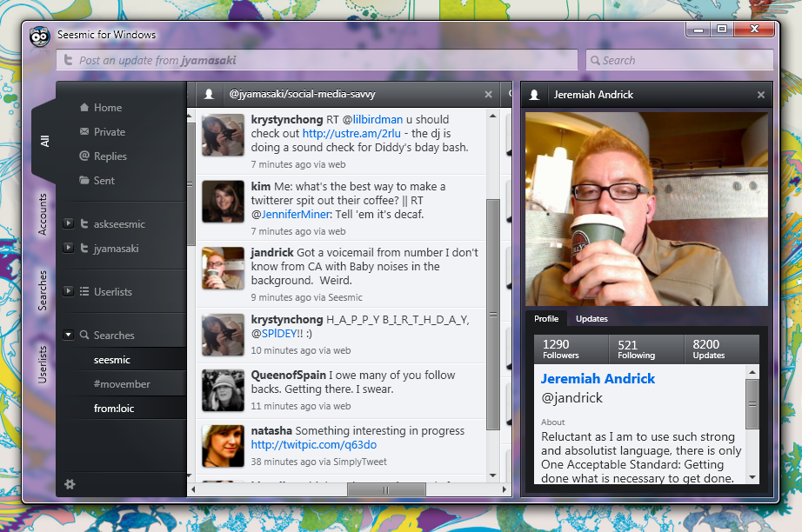Screen dimensions: 802x532
Task: Click the timeline scroll down arrow
Action: [492, 475]
